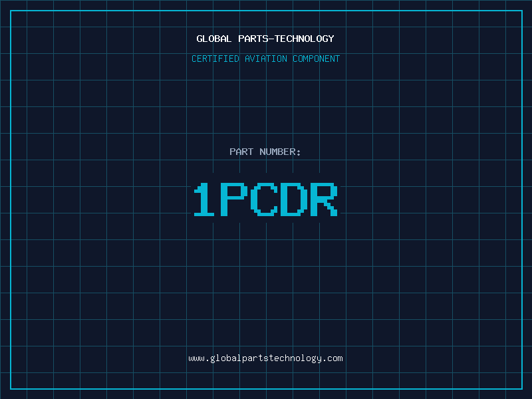Click the large letter D in the part number
The height and width of the screenshot is (399, 532).
294,199
